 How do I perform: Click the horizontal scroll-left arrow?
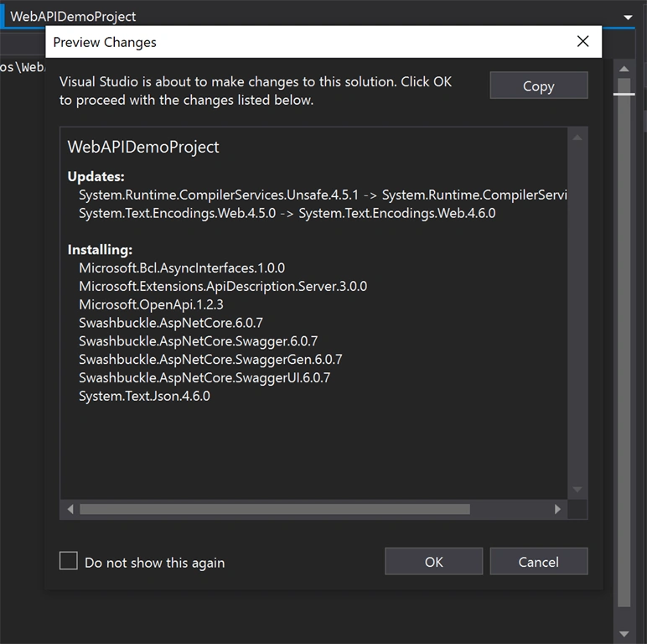[70, 509]
